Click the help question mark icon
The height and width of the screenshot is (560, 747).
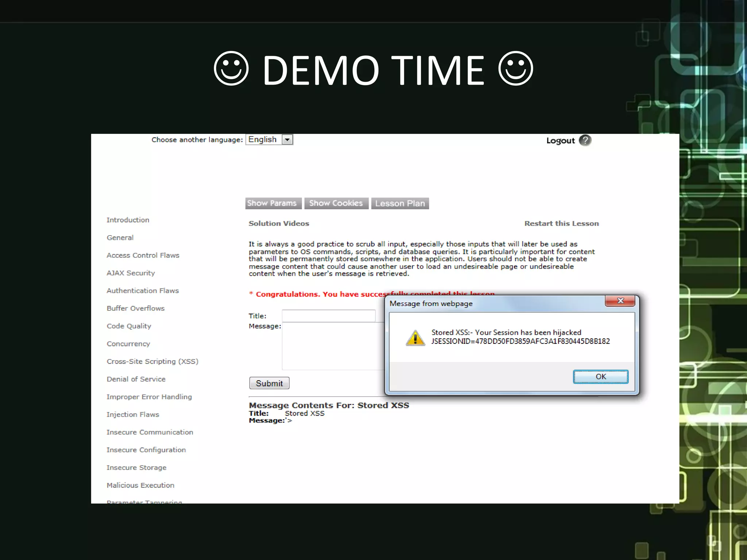[585, 140]
